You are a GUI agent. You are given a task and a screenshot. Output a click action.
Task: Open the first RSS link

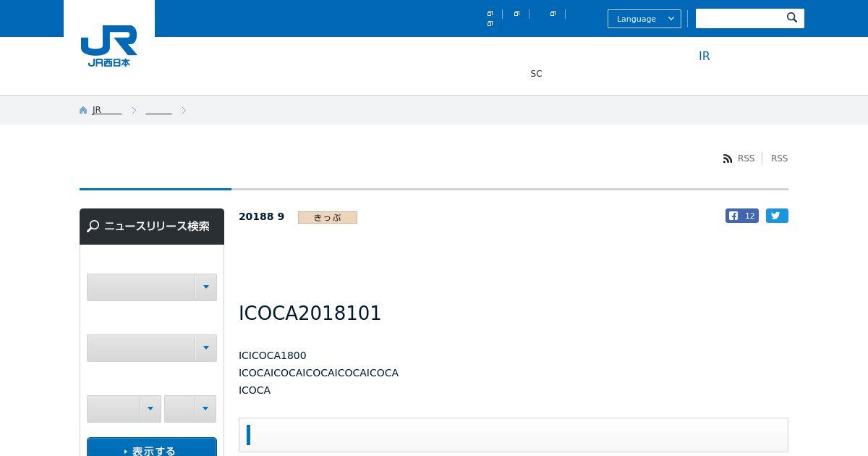pos(746,159)
